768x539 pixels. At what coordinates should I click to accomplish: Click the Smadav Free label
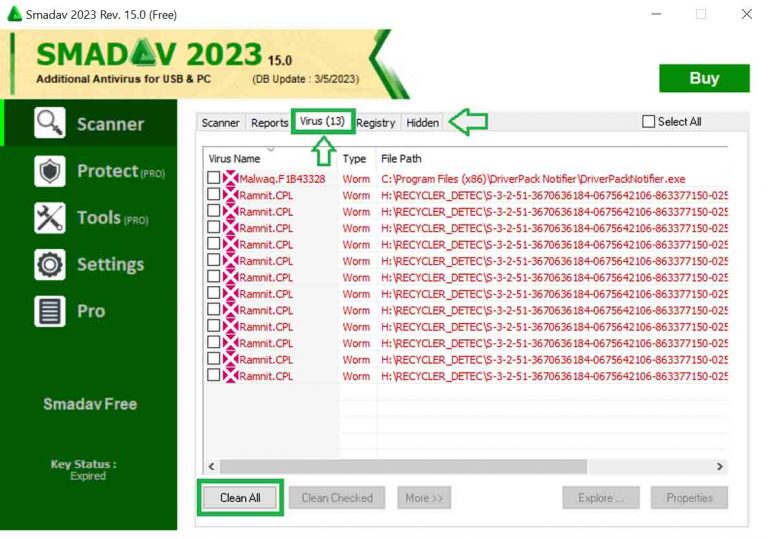90,404
